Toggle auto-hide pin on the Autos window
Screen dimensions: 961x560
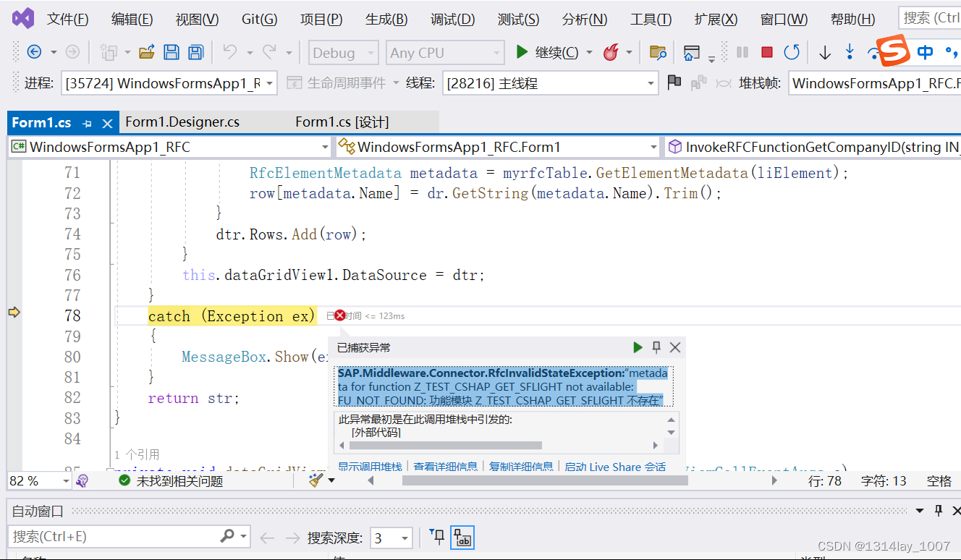[x=939, y=511]
